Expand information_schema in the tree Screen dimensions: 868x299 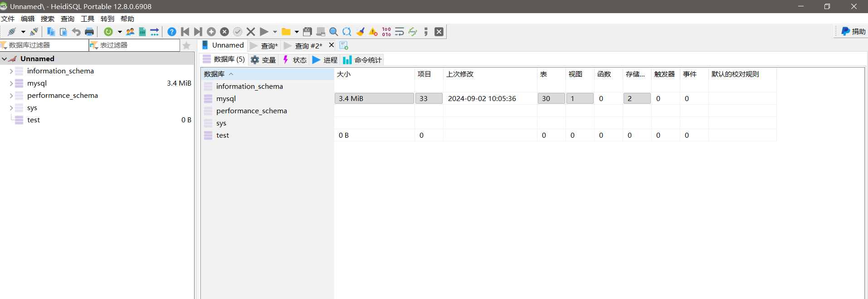pos(11,71)
